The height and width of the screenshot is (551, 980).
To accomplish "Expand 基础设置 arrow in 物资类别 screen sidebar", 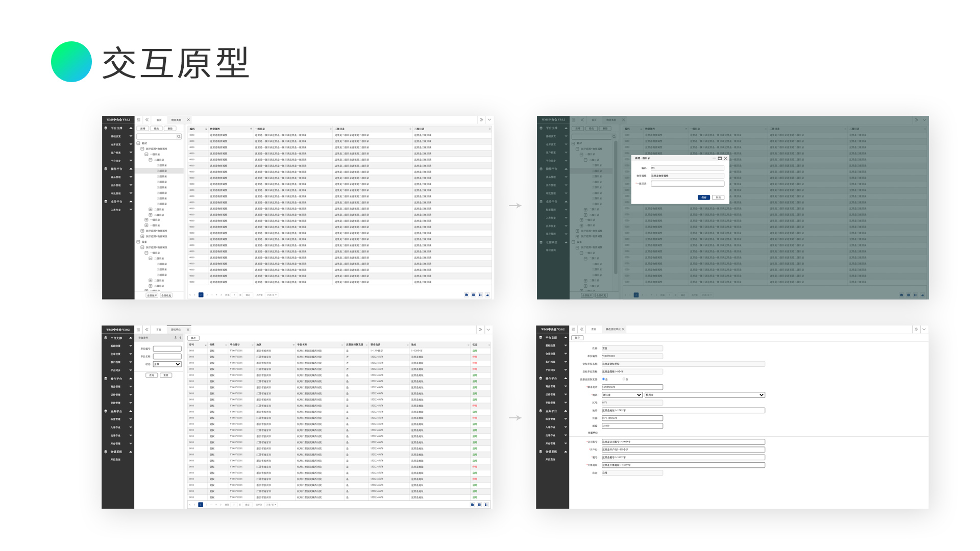I will [x=131, y=136].
